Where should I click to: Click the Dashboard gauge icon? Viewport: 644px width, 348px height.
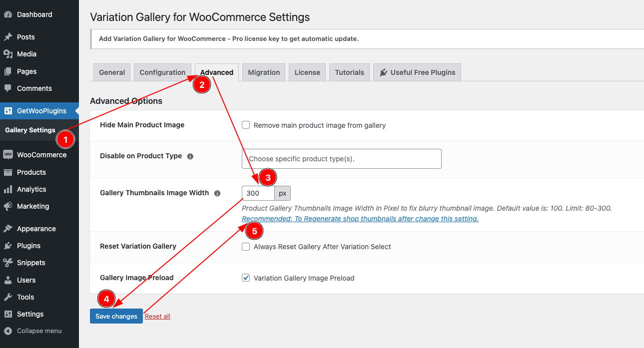point(8,14)
